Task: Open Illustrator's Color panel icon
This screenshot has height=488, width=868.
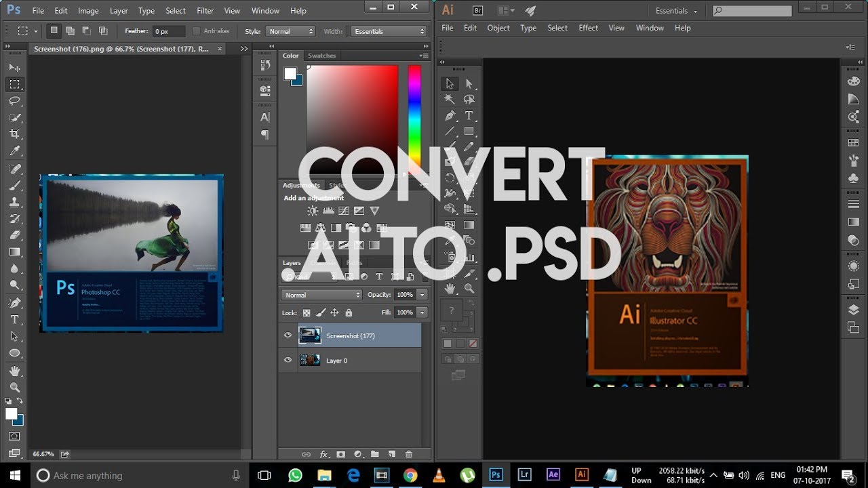Action: (x=854, y=81)
